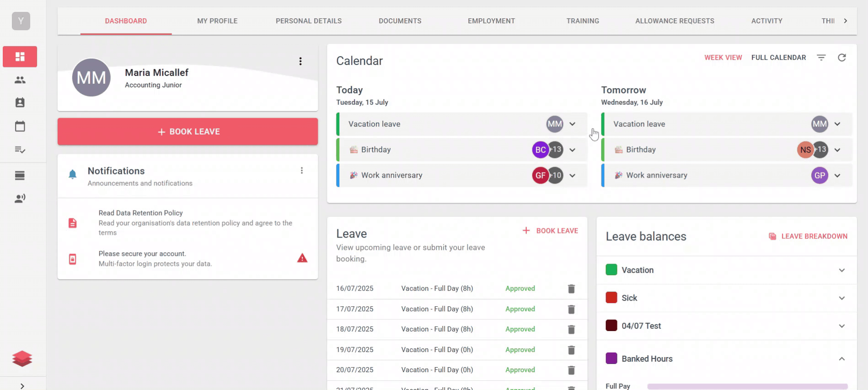Open the stacked rows sidebar icon

(20, 175)
